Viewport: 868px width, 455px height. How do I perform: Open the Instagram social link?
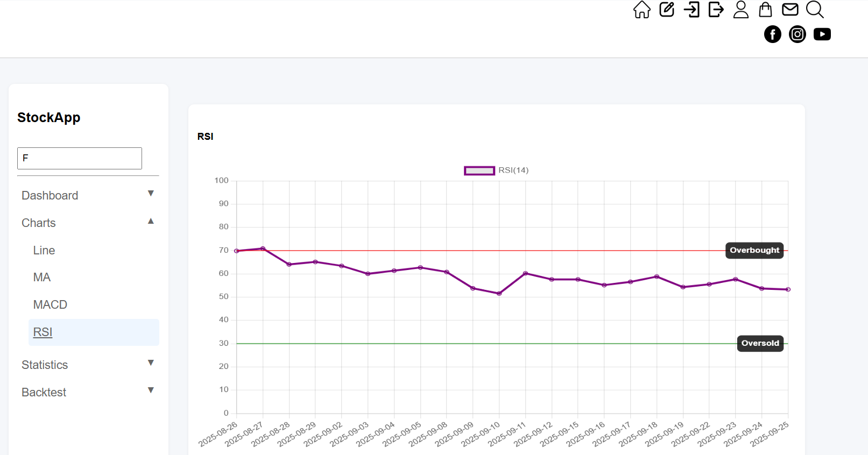(798, 34)
